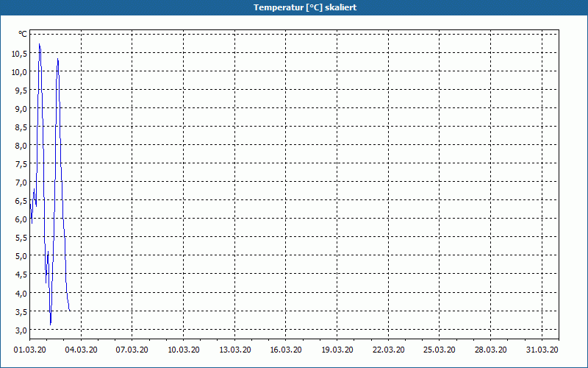
Task: Click the lowest trough of the temperature curve
Action: click(x=50, y=323)
